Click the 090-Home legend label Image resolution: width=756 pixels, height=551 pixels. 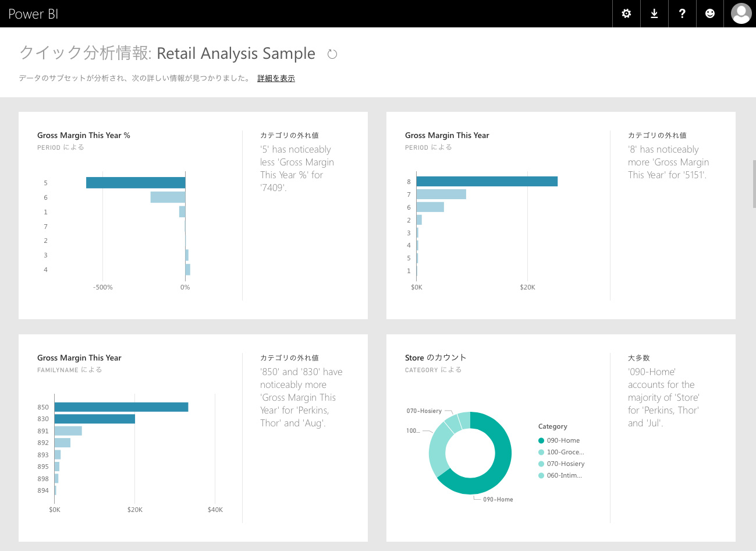[563, 440]
